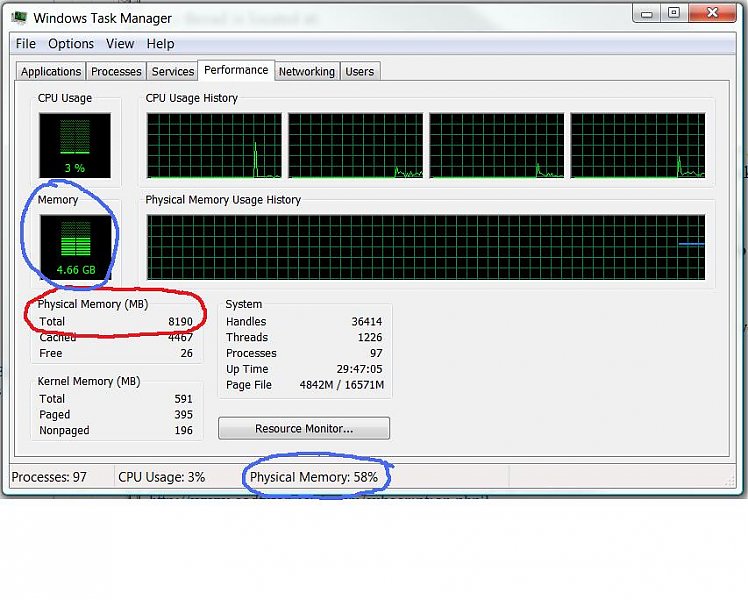Click the physical memory Free value 26
Image resolution: width=748 pixels, height=600 pixels.
[187, 353]
